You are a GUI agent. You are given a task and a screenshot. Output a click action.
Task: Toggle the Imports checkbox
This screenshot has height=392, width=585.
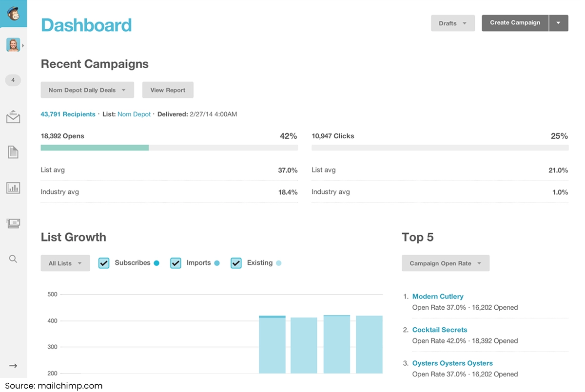[x=175, y=263]
